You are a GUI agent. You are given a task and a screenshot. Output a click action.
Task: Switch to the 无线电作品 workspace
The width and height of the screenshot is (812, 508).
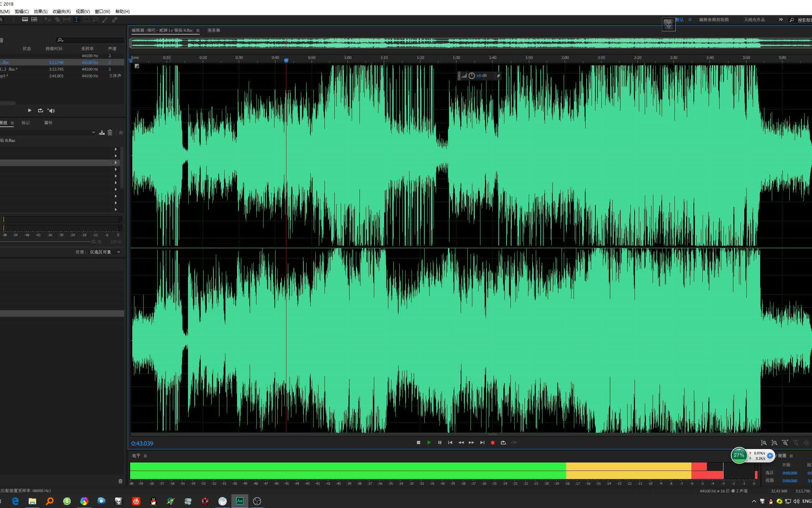(754, 20)
